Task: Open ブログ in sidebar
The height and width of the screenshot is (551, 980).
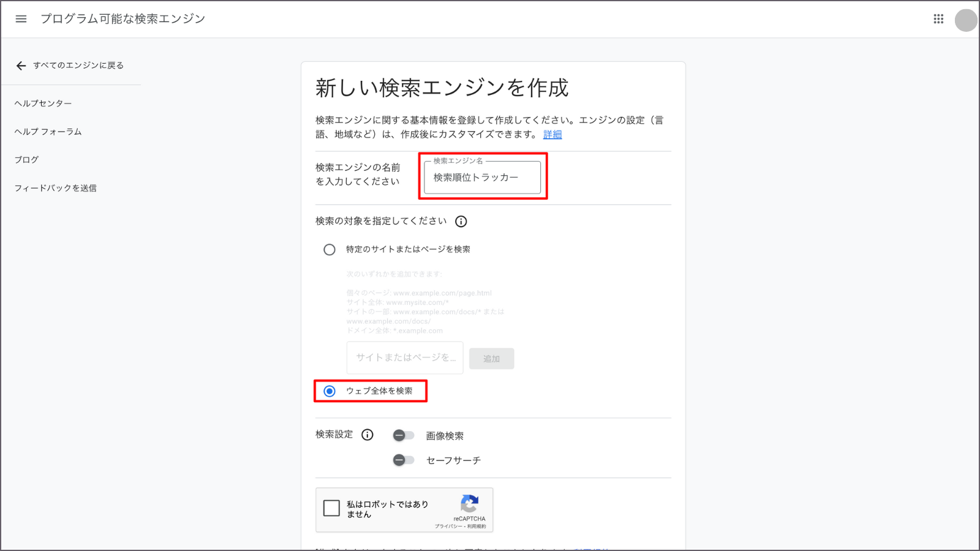Action: pos(27,160)
